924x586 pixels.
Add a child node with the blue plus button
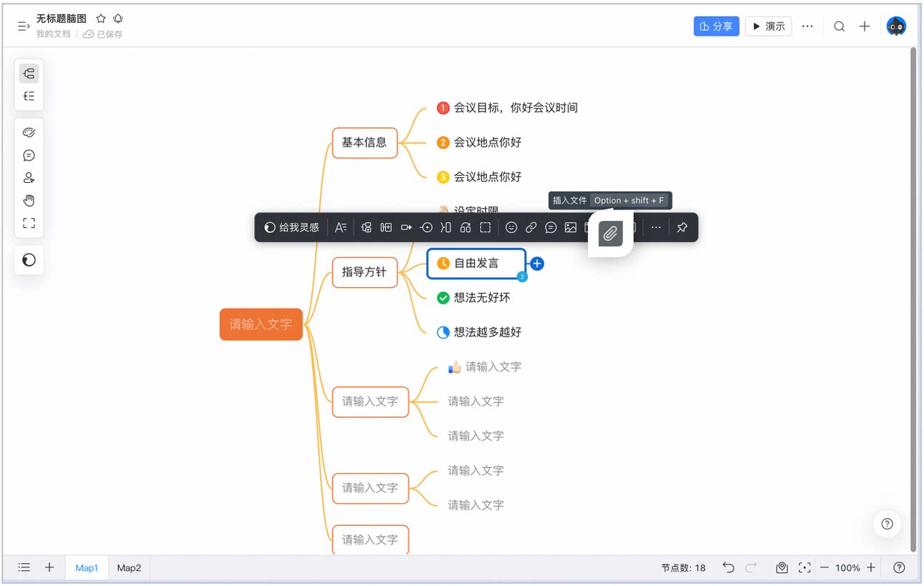[x=537, y=264]
